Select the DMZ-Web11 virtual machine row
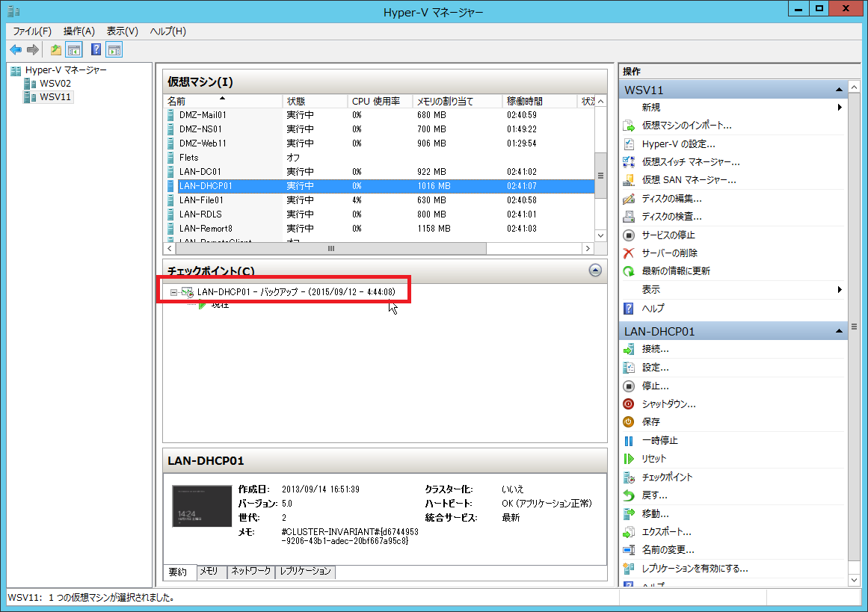 [x=380, y=143]
